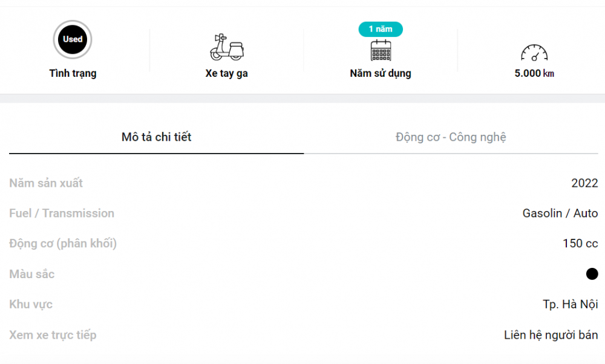
Task: Click the Năm sản xuất label
Action: point(46,183)
